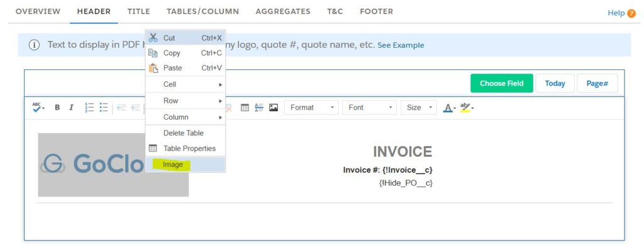Toggle bold formatting
Image resolution: width=644 pixels, height=245 pixels.
click(x=57, y=108)
